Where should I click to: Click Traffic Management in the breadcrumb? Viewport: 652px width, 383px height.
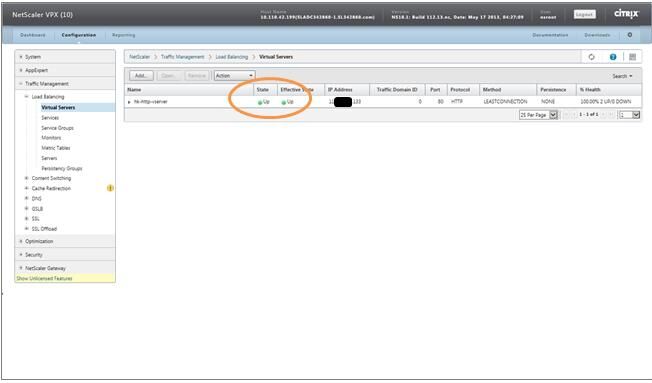tap(182, 57)
